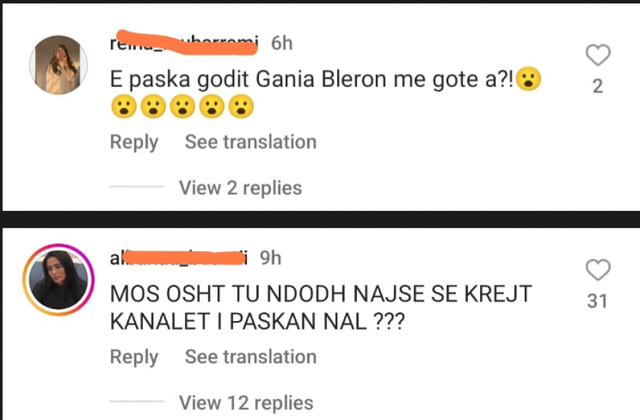Image resolution: width=640 pixels, height=420 pixels.
Task: Open the first commenter's profile picture
Action: point(59,65)
